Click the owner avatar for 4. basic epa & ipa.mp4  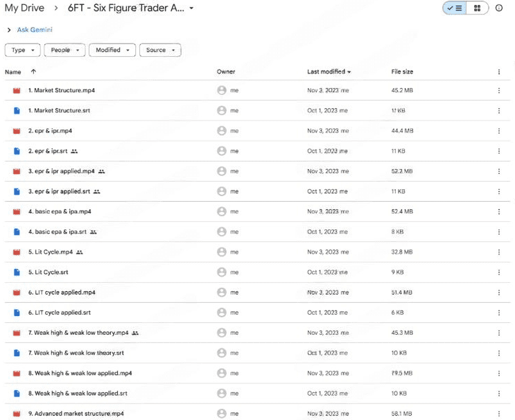pyautogui.click(x=222, y=211)
